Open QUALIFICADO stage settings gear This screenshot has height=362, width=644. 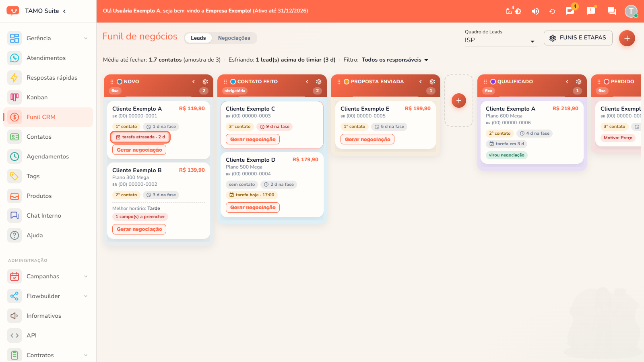(579, 82)
